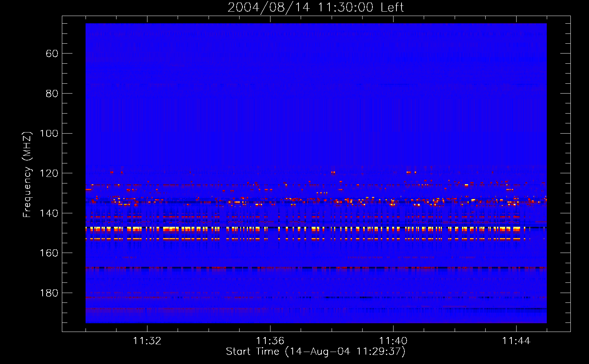This screenshot has width=589, height=364.
Task: Select the 80 frequency tick label
Action: click(52, 94)
